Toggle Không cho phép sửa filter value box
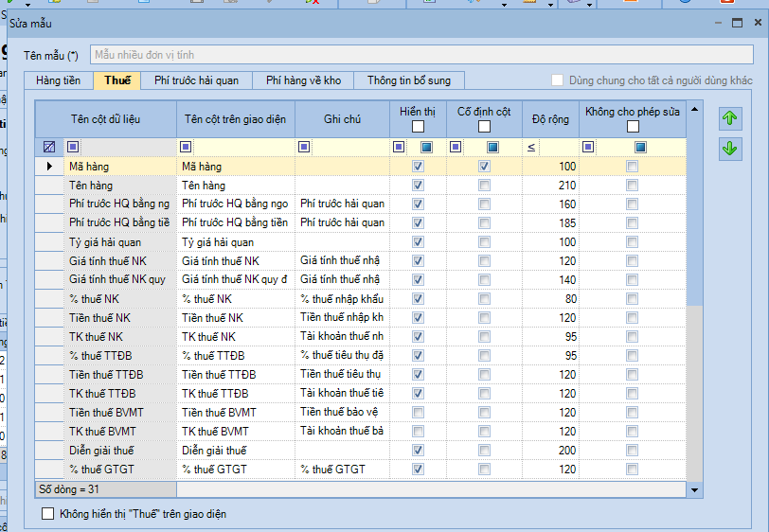This screenshot has width=769, height=532. [640, 147]
